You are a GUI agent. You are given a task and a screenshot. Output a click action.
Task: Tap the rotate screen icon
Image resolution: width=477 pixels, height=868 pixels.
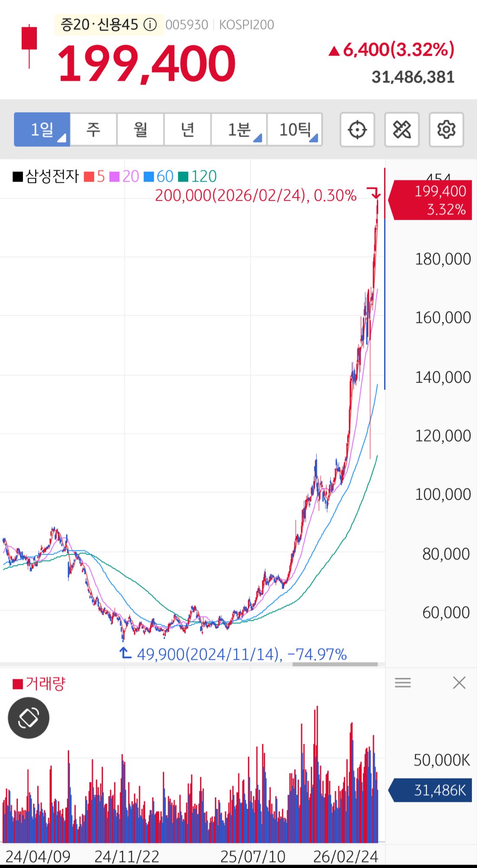tap(29, 718)
